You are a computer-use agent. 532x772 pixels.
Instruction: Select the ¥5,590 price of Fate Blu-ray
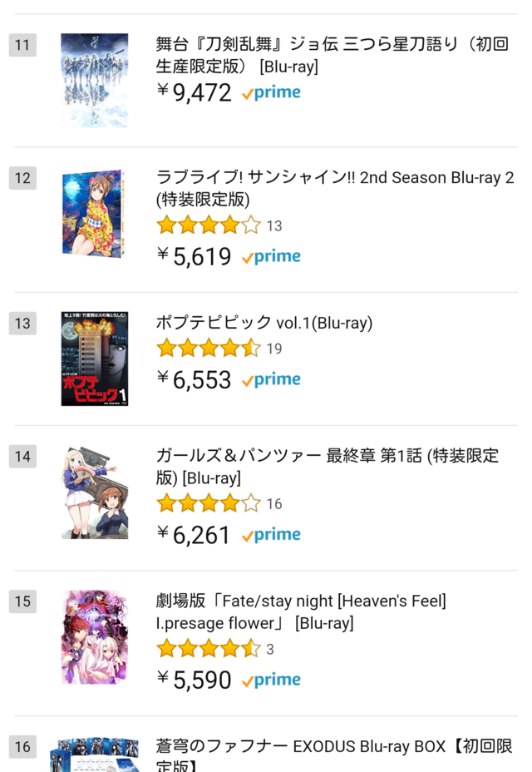[194, 680]
